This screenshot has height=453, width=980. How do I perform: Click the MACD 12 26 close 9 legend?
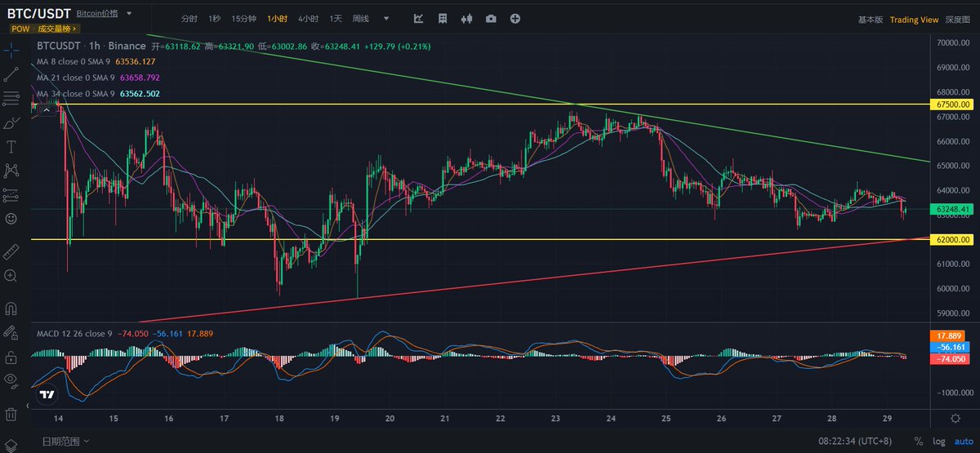(74, 333)
